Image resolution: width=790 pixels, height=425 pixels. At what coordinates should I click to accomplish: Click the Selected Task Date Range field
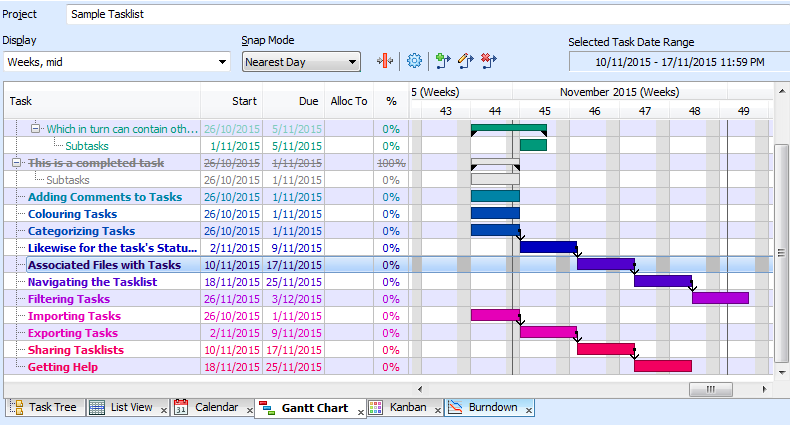pyautogui.click(x=679, y=62)
